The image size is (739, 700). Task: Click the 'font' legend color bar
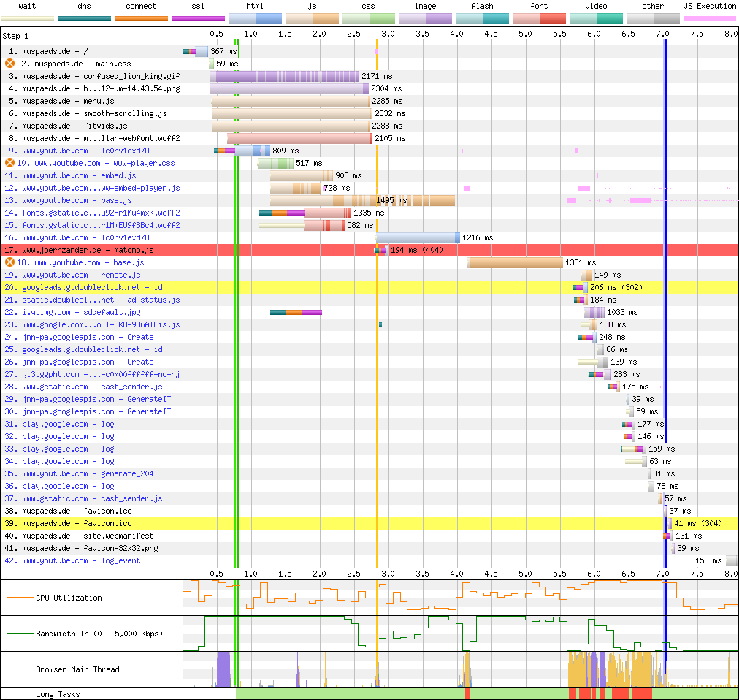(539, 19)
